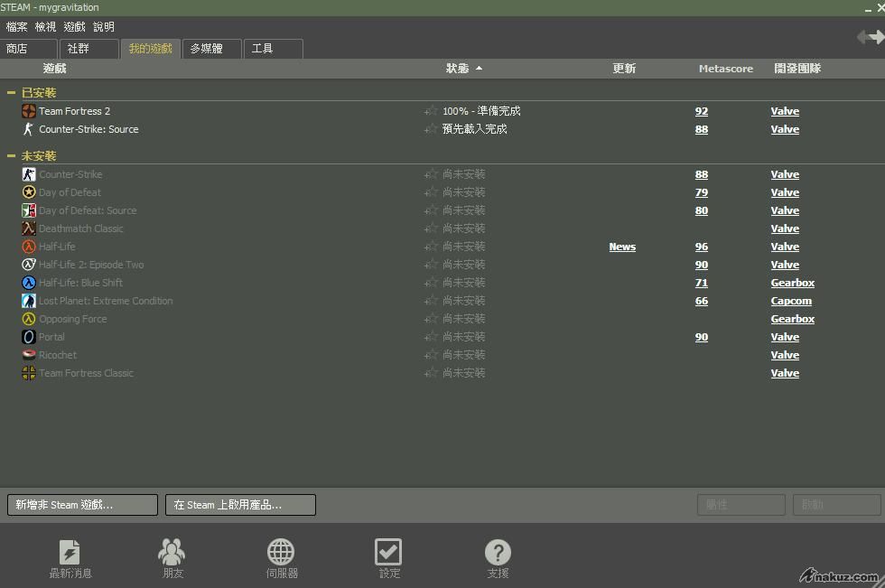Open the 檔案 file menu
The height and width of the screenshot is (588, 885).
point(17,26)
